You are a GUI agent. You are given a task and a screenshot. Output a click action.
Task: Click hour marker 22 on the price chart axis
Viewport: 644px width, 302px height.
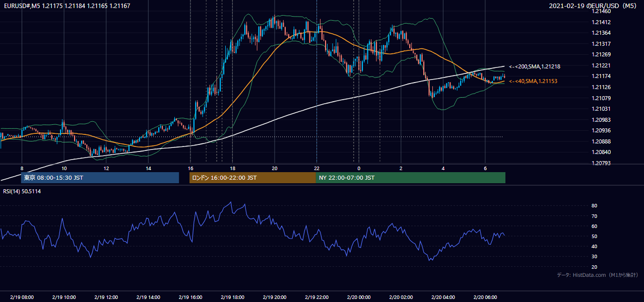click(x=316, y=168)
